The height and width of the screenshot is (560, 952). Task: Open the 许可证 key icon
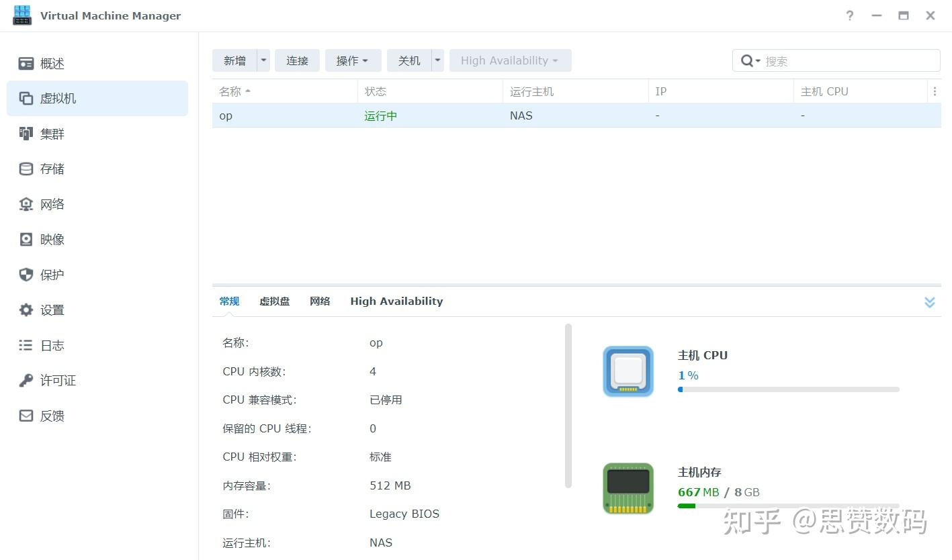tap(26, 380)
